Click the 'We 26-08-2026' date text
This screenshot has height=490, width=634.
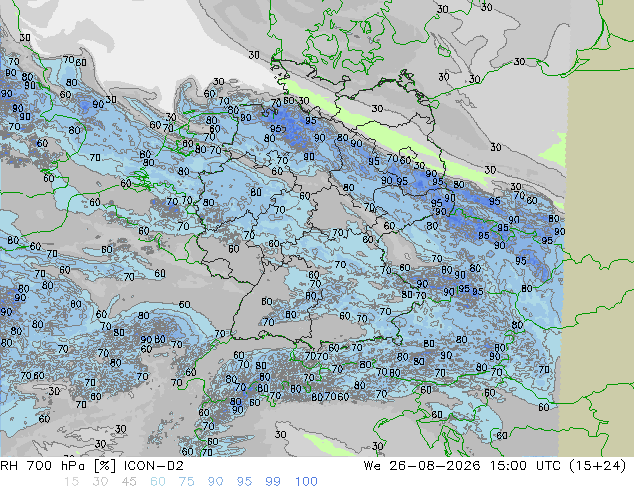(x=422, y=466)
